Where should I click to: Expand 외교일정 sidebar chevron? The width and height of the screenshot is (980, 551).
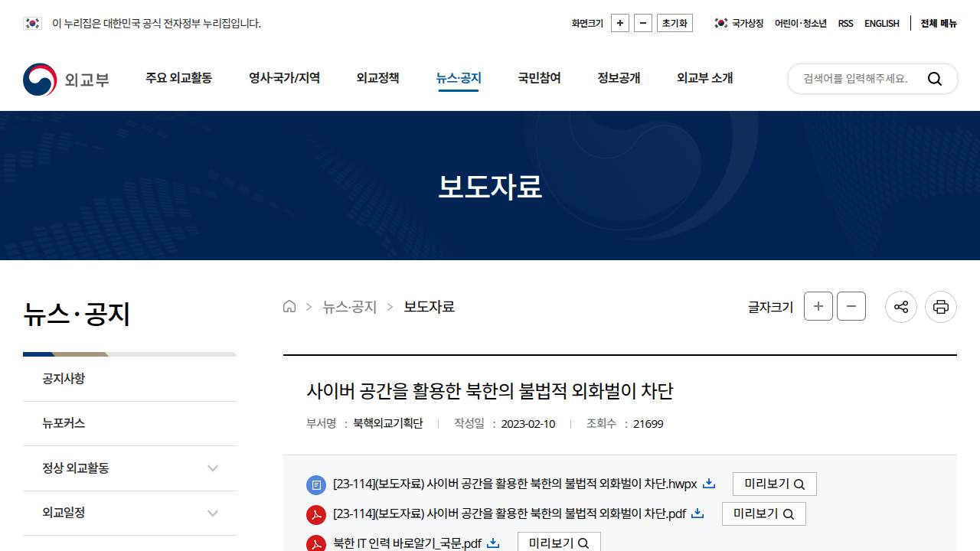213,513
